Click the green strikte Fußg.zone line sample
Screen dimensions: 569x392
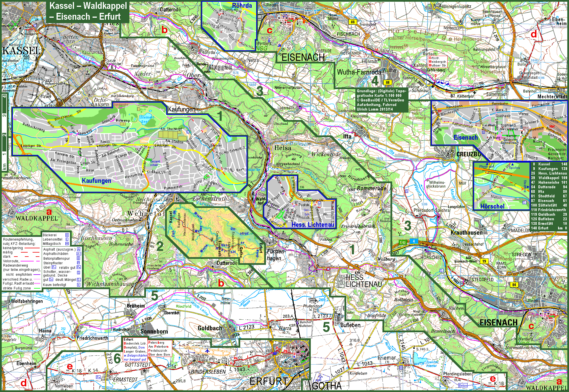37,288
